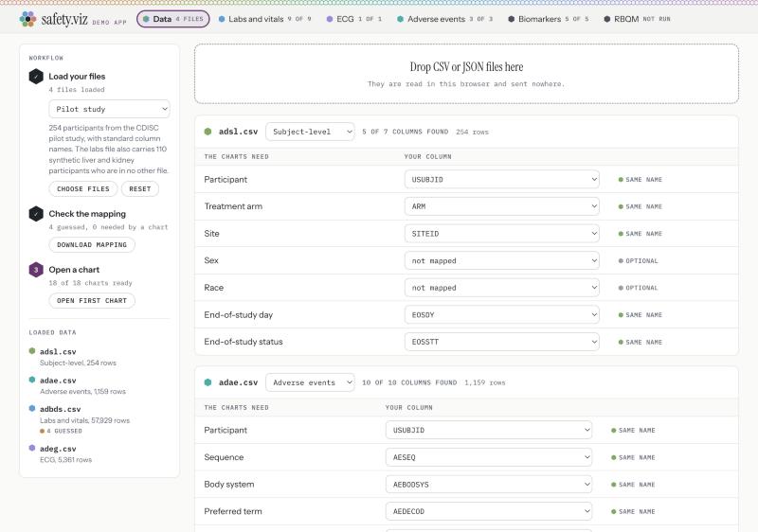The width and height of the screenshot is (758, 532).
Task: Click the CHOOSE FILES button
Action: [x=83, y=188]
